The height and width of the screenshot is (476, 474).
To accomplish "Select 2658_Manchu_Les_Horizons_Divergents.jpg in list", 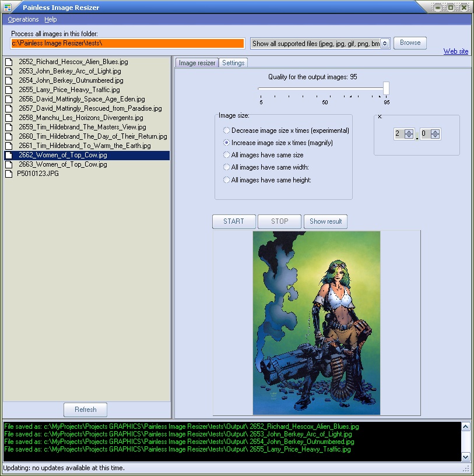I will 81,118.
